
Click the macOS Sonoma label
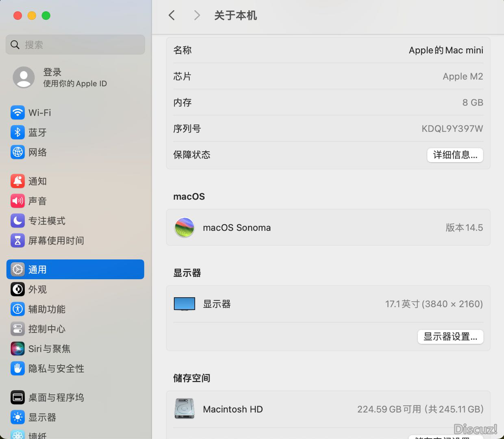[x=237, y=228]
